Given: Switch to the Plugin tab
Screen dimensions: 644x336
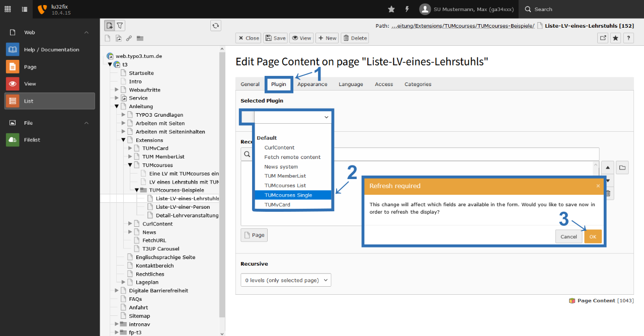Looking at the screenshot, I should (279, 85).
